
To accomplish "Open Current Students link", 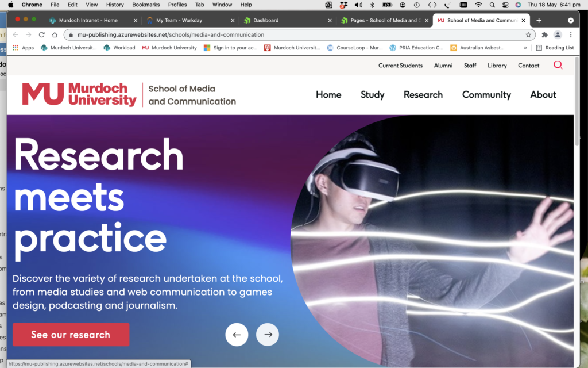I will pos(400,66).
